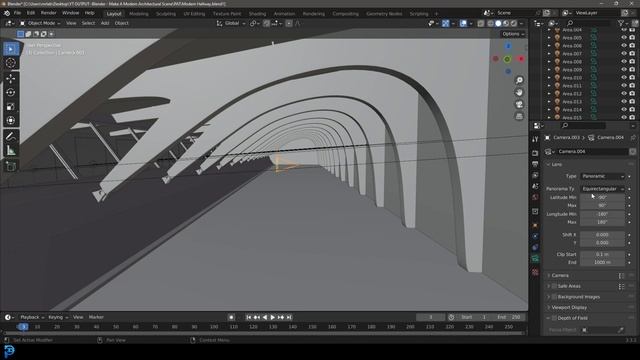Hide Area.005 in viewport via eye

(624, 38)
